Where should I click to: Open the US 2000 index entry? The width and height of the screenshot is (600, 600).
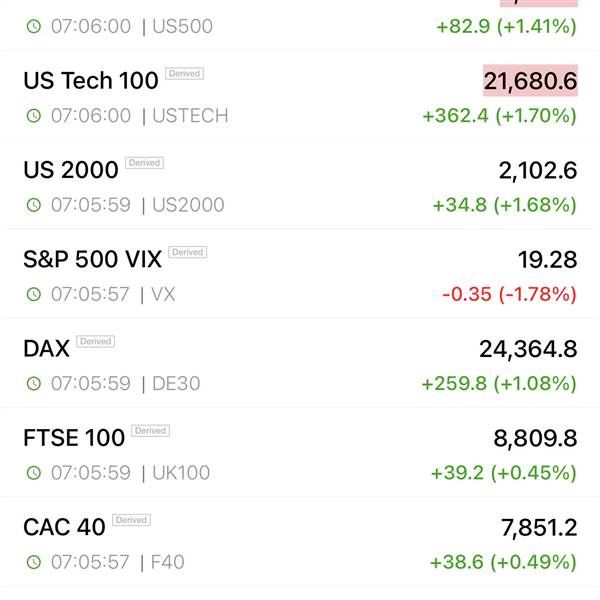click(300, 185)
